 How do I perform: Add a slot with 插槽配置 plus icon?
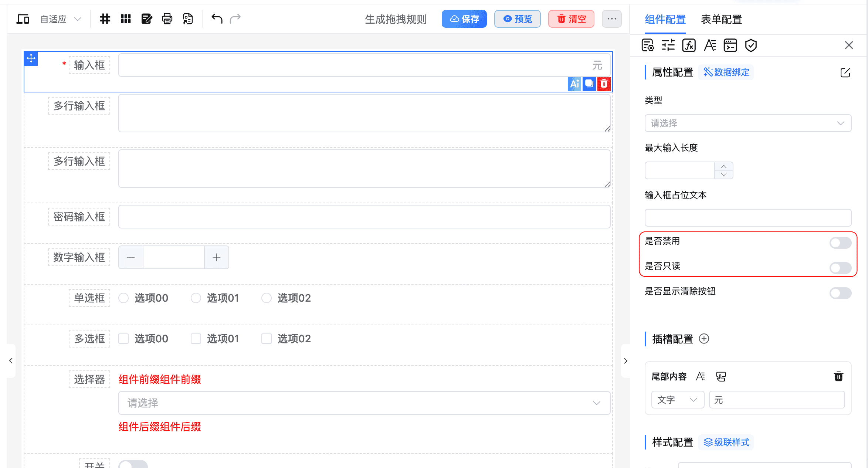[x=704, y=339]
